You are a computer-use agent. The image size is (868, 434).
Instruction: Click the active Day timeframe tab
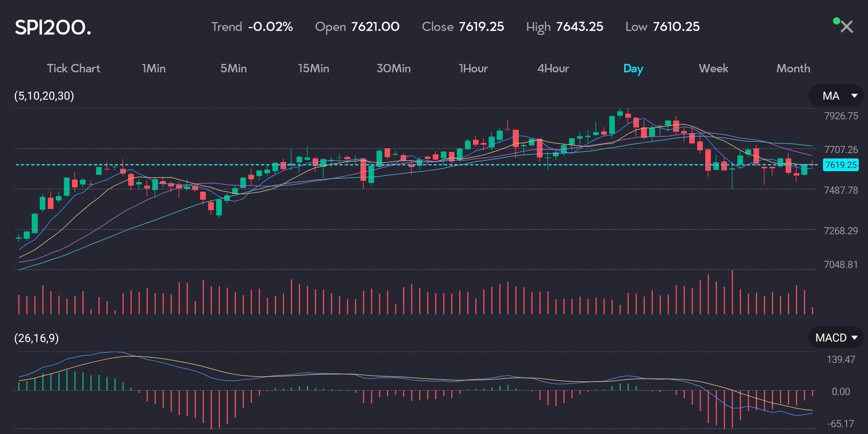tap(633, 69)
